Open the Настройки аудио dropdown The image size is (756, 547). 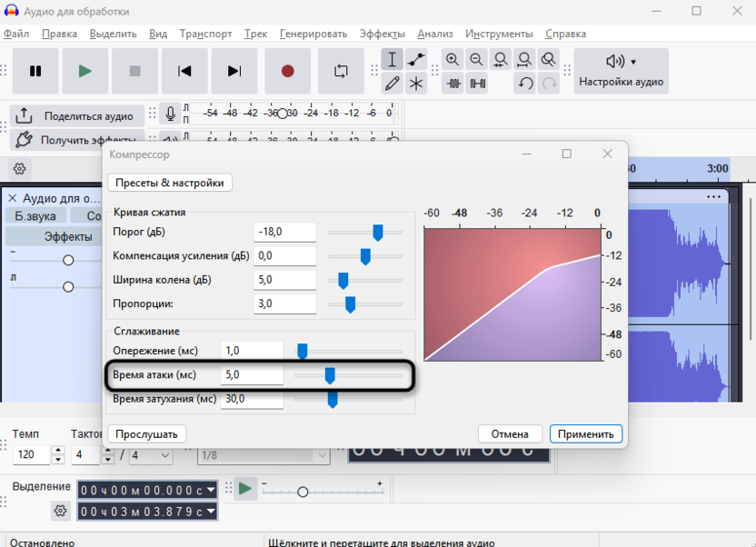tap(622, 71)
